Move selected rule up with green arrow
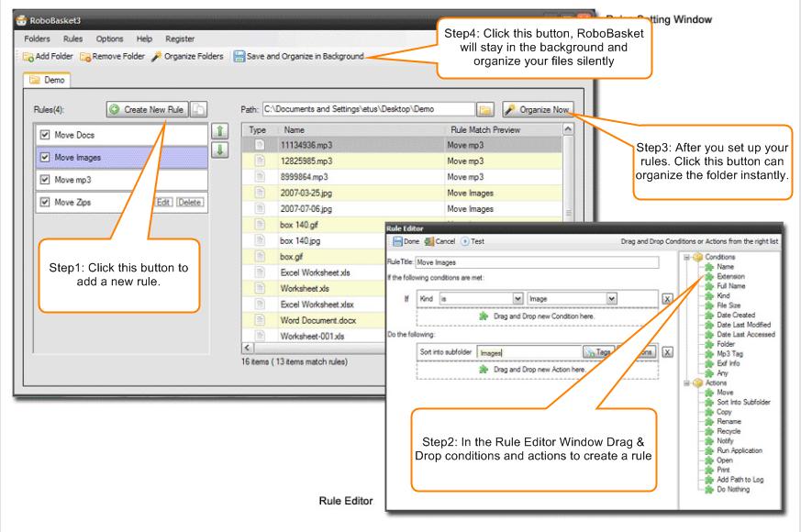 219,131
